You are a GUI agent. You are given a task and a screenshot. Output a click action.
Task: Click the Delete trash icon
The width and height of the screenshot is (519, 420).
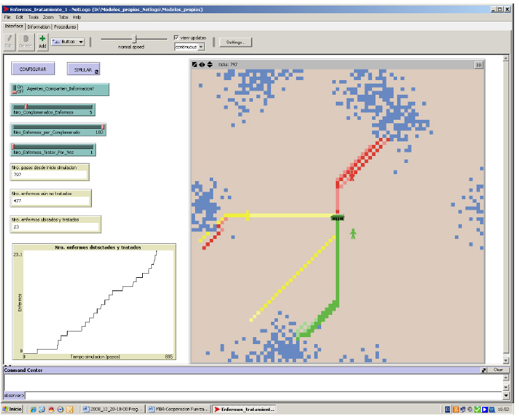pyautogui.click(x=26, y=41)
